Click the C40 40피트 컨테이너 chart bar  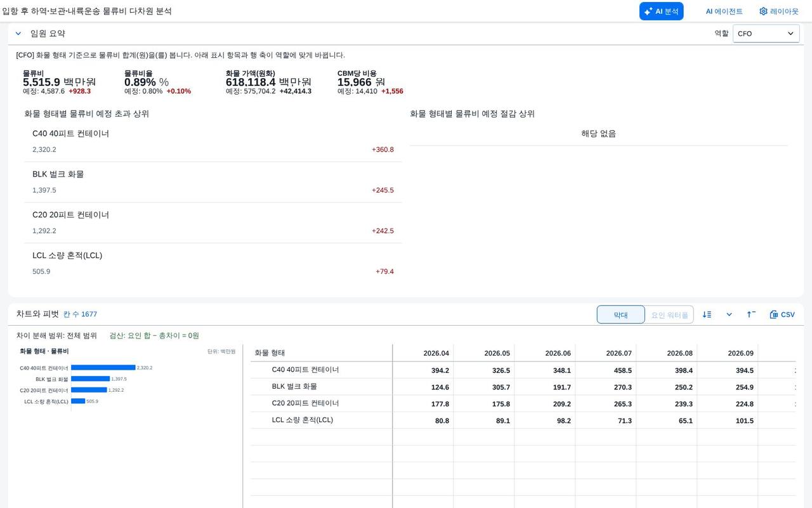coord(103,368)
